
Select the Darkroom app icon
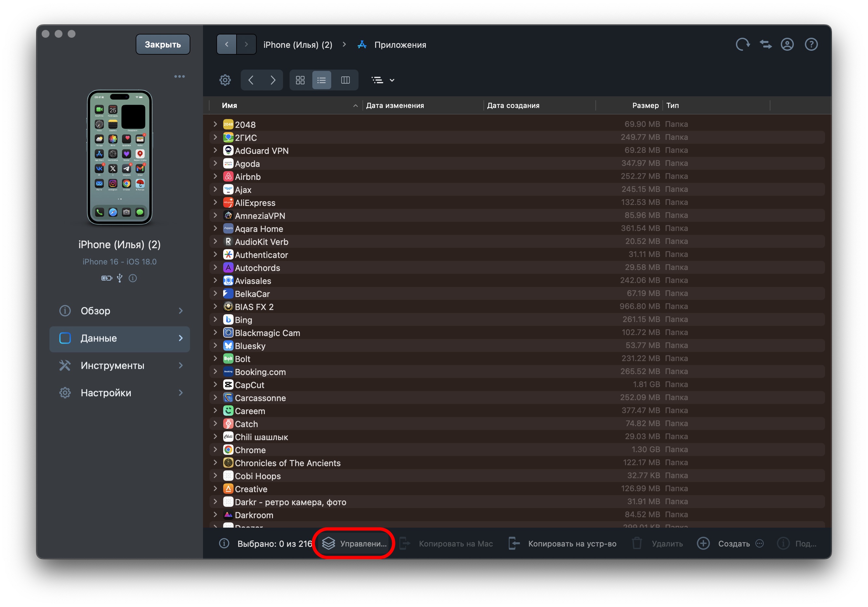tap(228, 515)
